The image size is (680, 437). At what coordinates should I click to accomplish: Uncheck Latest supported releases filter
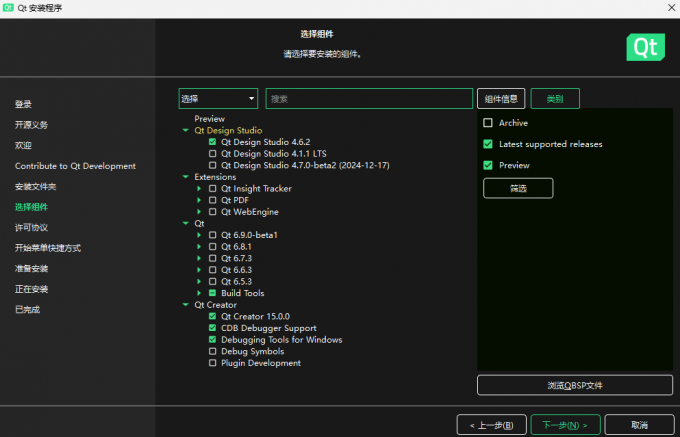click(488, 144)
